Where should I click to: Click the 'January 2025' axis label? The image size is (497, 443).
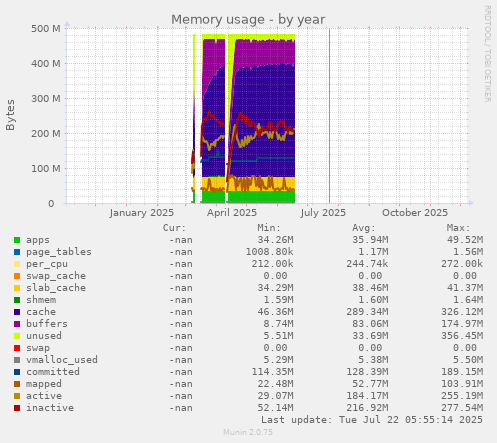point(142,213)
